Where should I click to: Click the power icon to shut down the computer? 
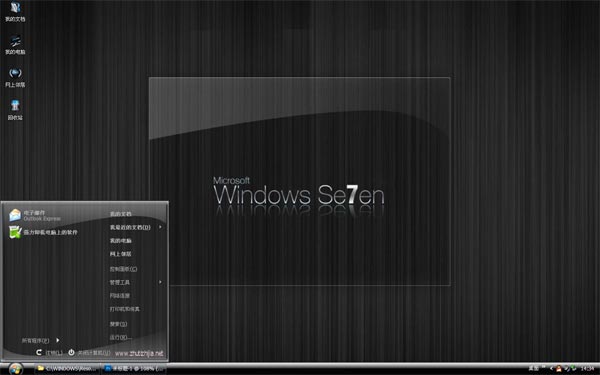[x=71, y=352]
